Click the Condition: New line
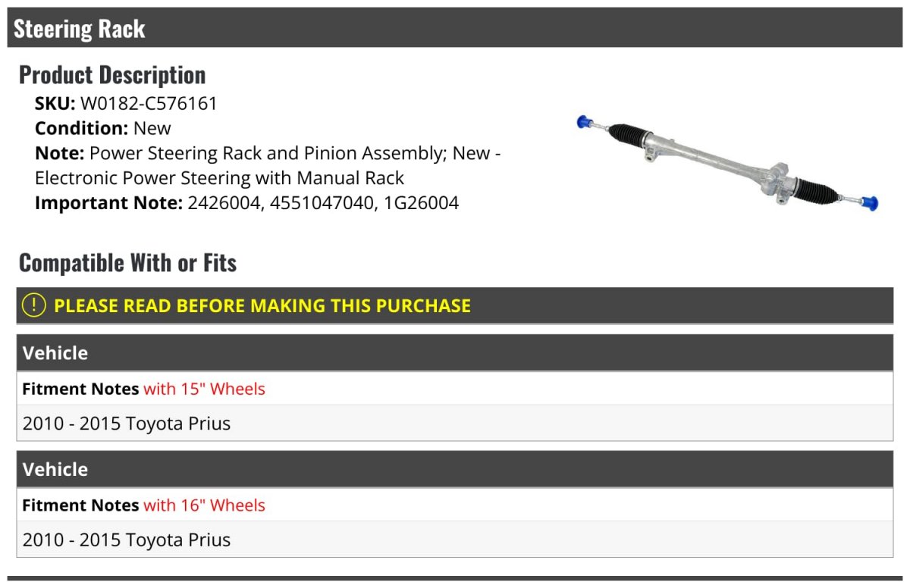 (x=103, y=128)
